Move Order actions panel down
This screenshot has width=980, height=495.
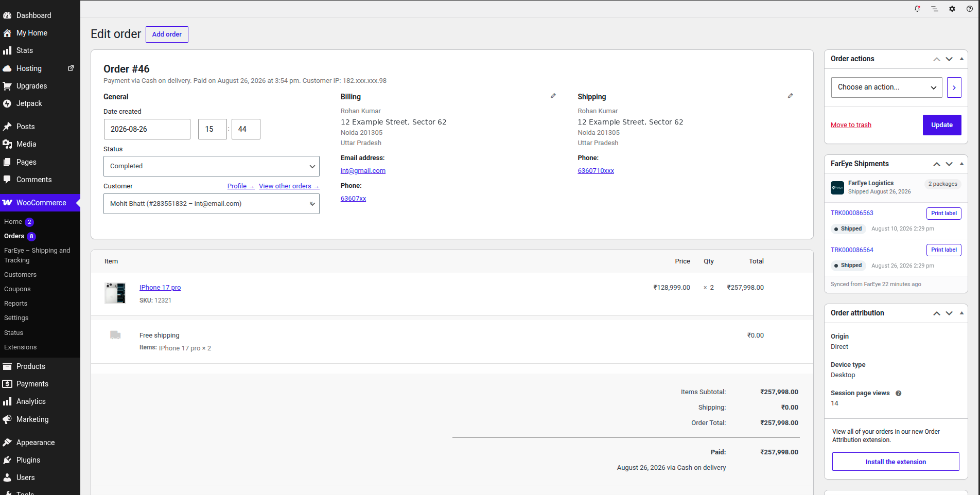tap(949, 59)
